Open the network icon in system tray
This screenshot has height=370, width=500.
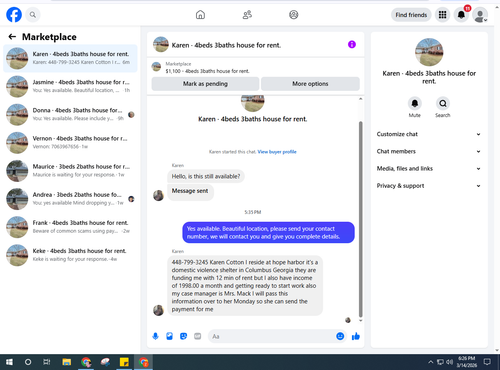440,362
